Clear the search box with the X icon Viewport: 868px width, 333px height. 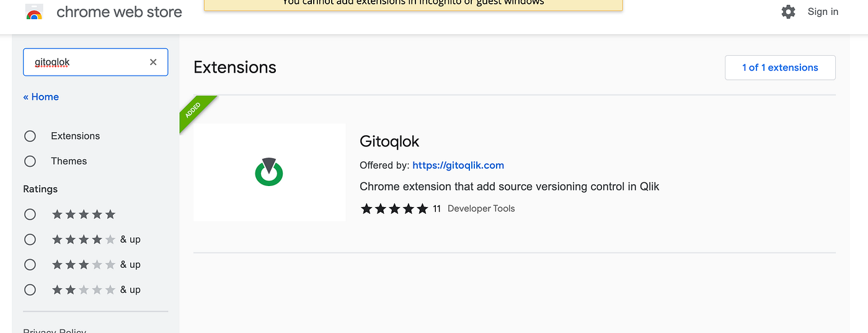[x=153, y=62]
